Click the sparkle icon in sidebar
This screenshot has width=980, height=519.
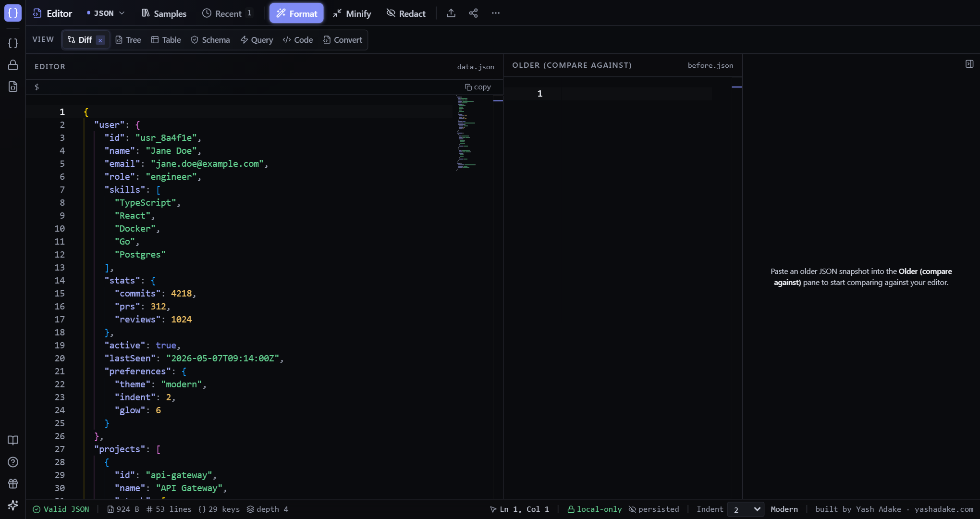13,505
